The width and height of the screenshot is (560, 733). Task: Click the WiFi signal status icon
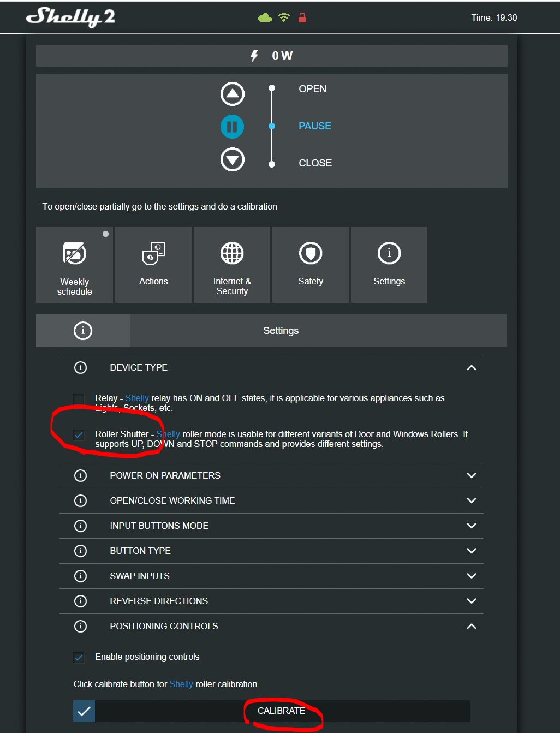284,17
